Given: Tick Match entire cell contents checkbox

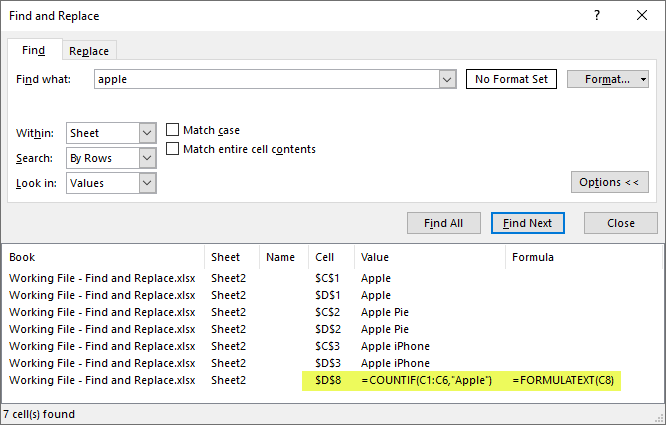Looking at the screenshot, I should (x=173, y=149).
